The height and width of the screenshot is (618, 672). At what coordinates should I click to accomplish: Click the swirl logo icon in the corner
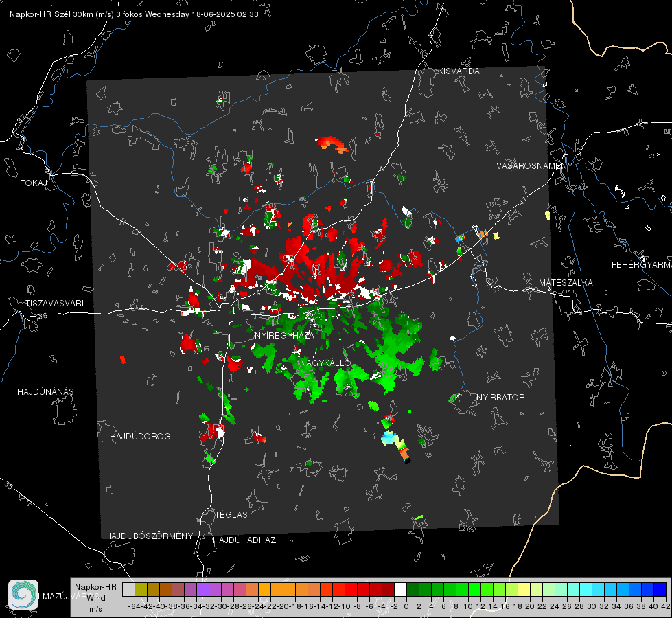(x=23, y=595)
